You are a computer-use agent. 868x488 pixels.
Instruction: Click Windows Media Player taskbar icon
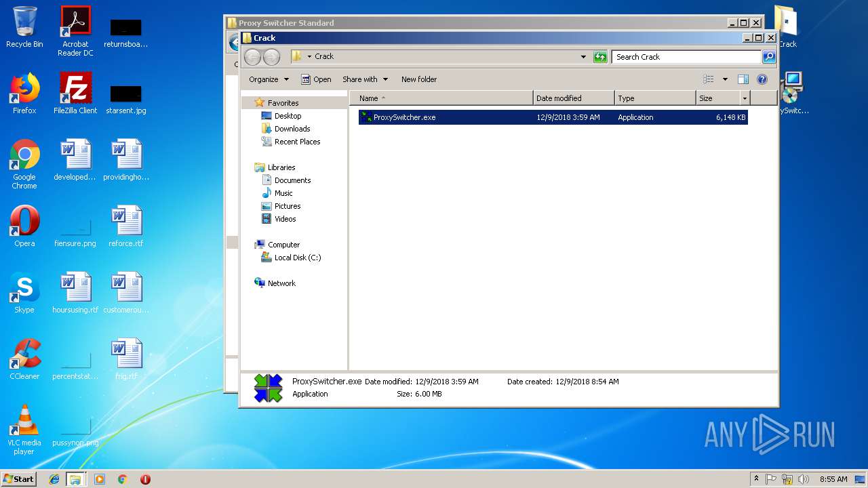click(100, 479)
